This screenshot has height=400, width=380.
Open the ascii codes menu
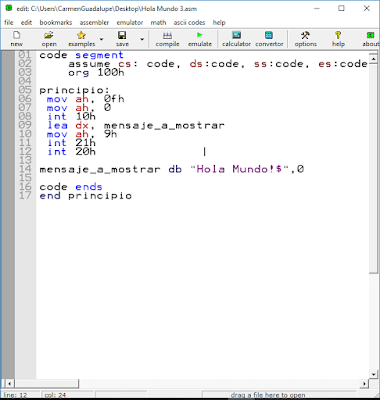point(189,22)
